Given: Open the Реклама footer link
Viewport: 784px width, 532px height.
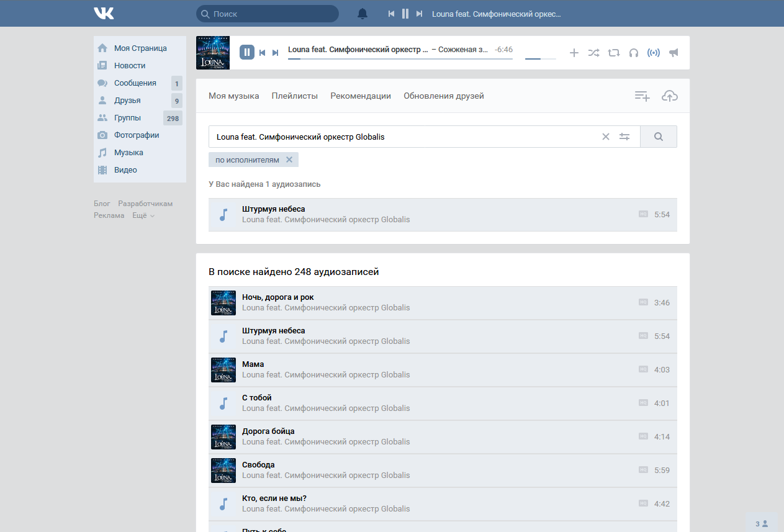Looking at the screenshot, I should 109,215.
